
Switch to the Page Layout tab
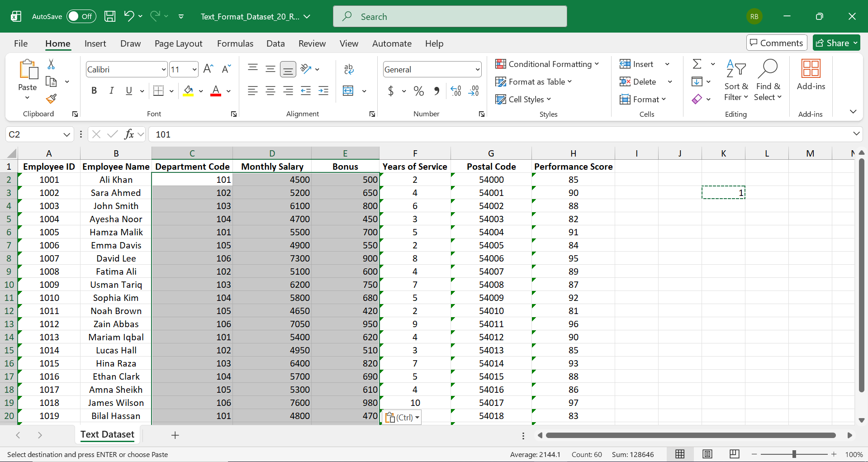tap(179, 43)
